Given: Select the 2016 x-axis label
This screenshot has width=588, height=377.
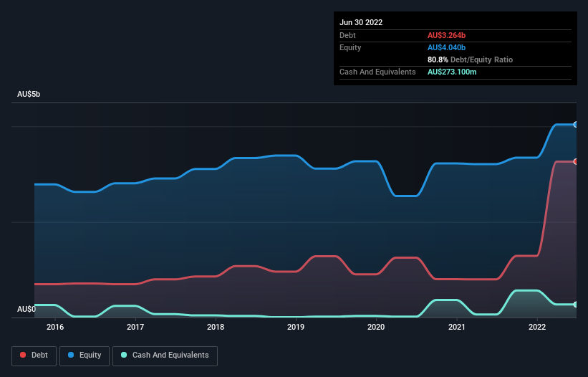Looking at the screenshot, I should [55, 327].
